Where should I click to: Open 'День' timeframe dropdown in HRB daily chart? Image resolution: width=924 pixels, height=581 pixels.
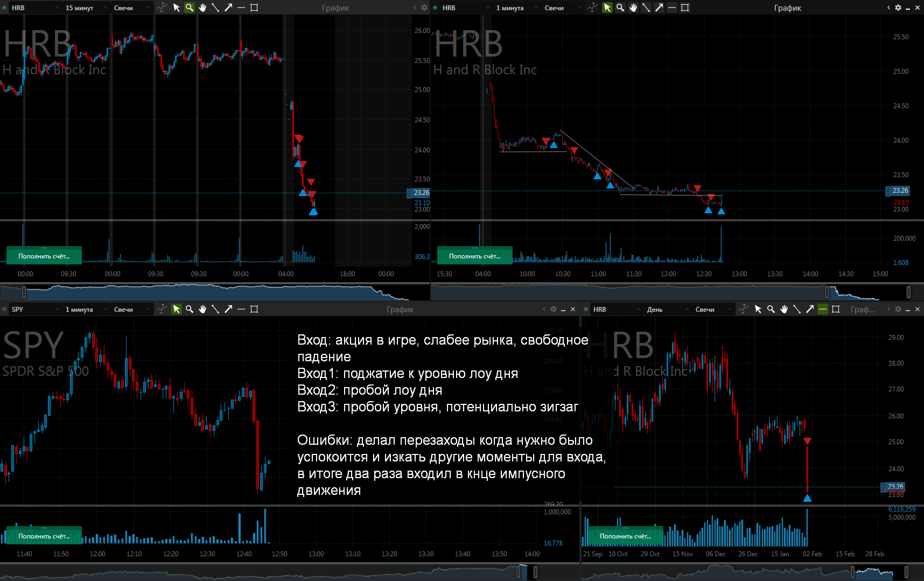(667, 309)
